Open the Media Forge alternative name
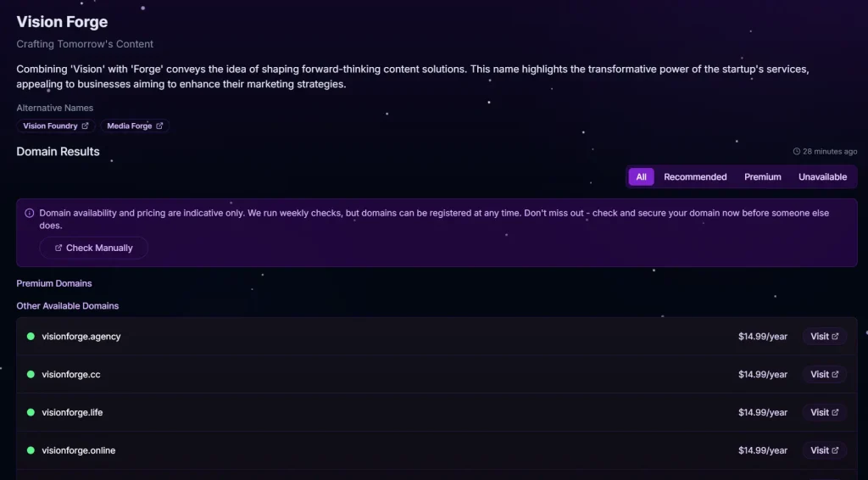Screen dimensions: 868x480 pos(130,126)
